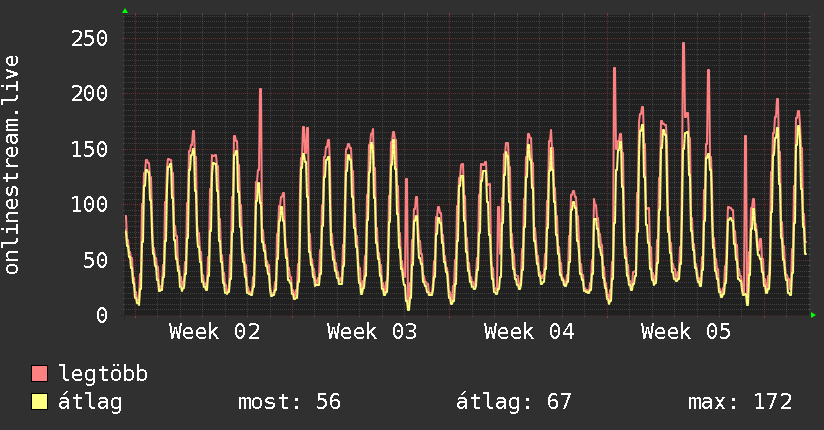Click the 100 y-axis tick label
The image size is (824, 430).
point(89,204)
